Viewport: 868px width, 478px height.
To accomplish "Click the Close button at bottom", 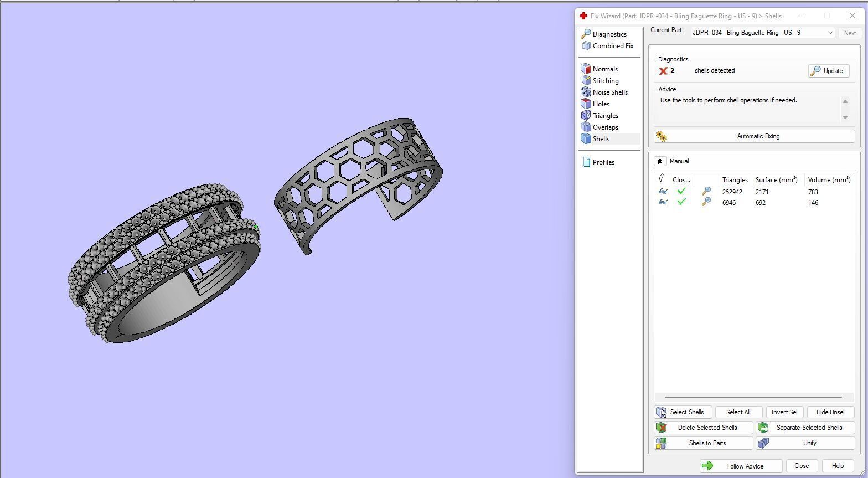I will [x=801, y=466].
